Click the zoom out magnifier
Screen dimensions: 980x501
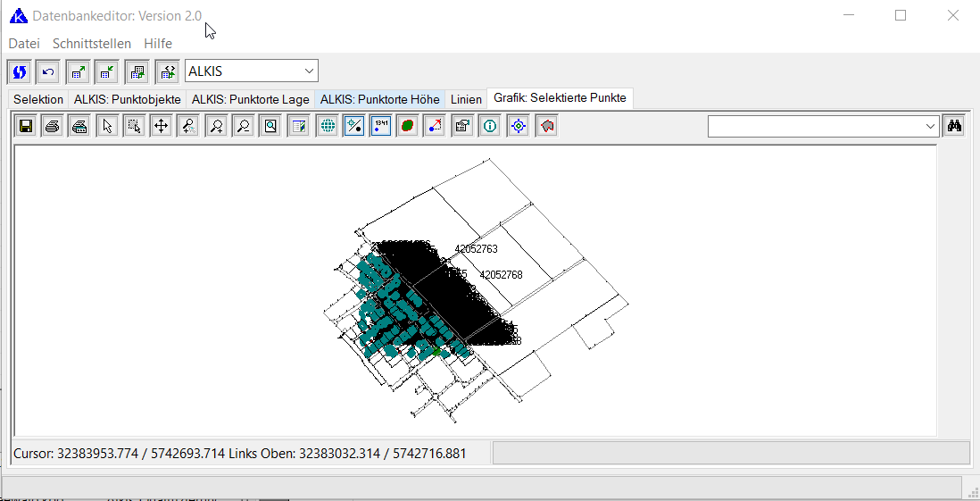click(x=243, y=126)
